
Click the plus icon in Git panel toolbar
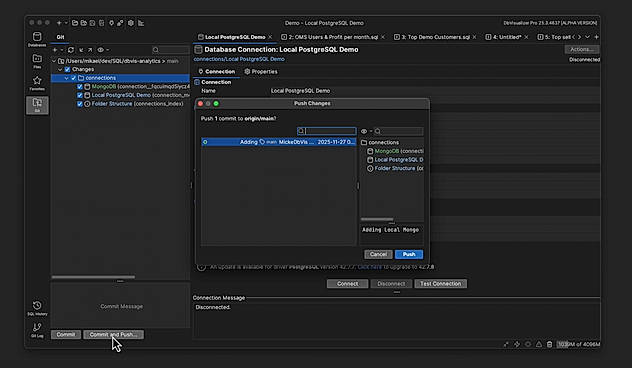pyautogui.click(x=55, y=50)
